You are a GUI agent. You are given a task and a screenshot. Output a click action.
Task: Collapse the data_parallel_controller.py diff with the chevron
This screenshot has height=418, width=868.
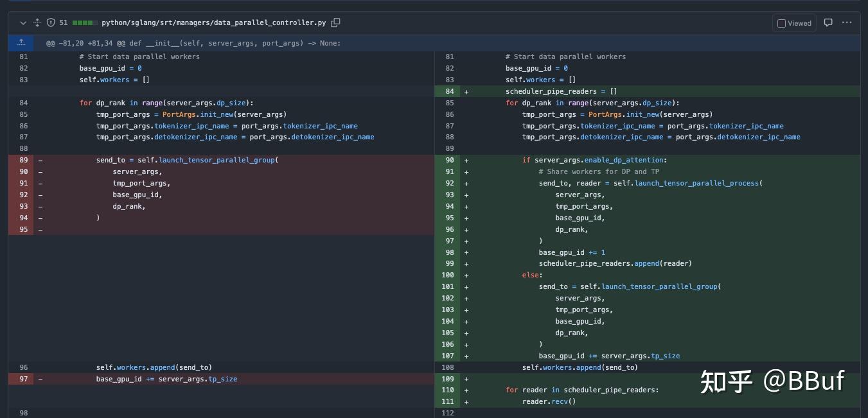tap(23, 23)
